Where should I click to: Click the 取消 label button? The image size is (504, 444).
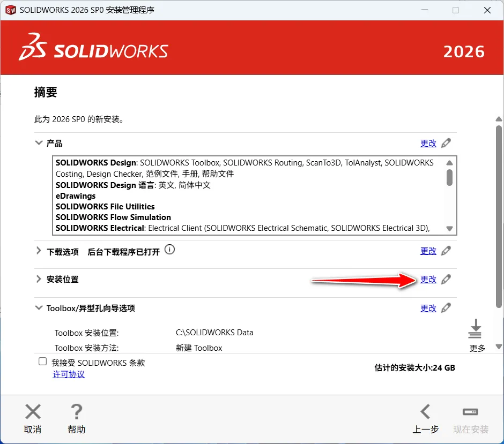click(33, 430)
